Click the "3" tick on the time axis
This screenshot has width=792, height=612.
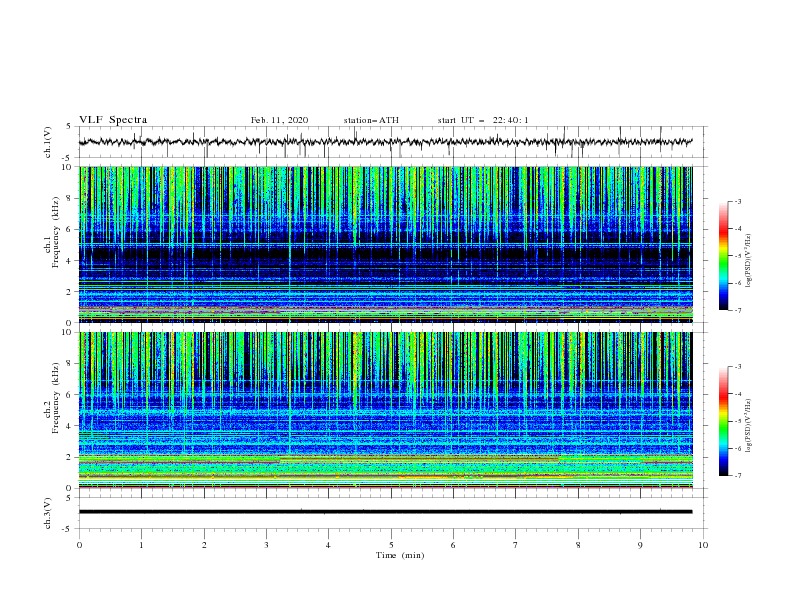point(266,545)
